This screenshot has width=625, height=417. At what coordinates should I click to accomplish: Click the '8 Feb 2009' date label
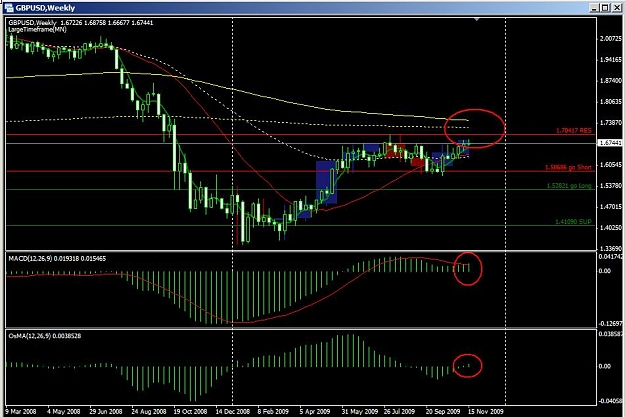pos(273,411)
